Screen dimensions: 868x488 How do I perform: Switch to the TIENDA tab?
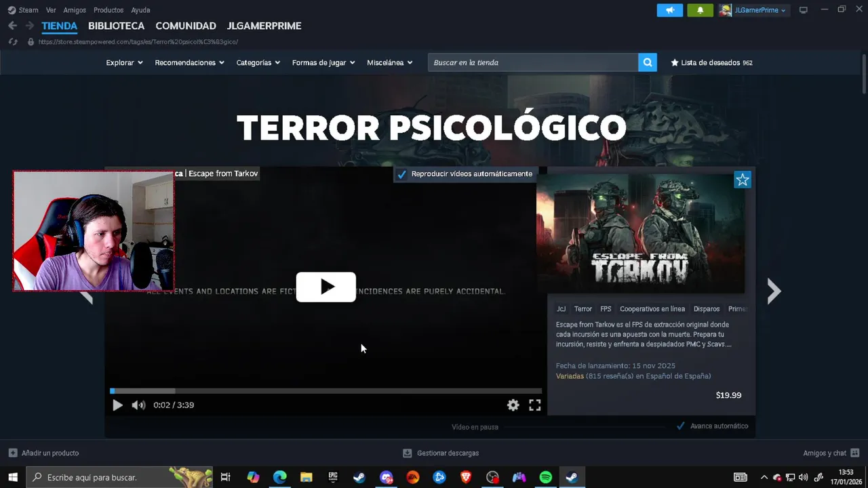(60, 26)
